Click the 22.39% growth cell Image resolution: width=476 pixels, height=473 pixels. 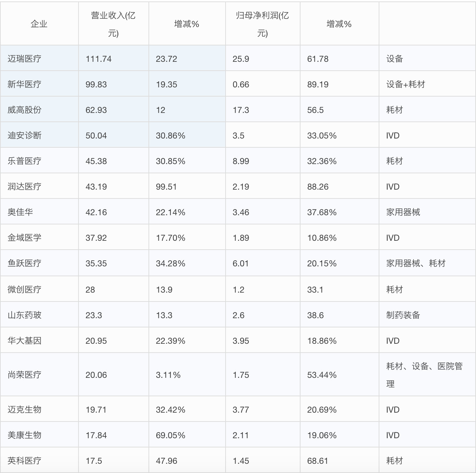187,340
